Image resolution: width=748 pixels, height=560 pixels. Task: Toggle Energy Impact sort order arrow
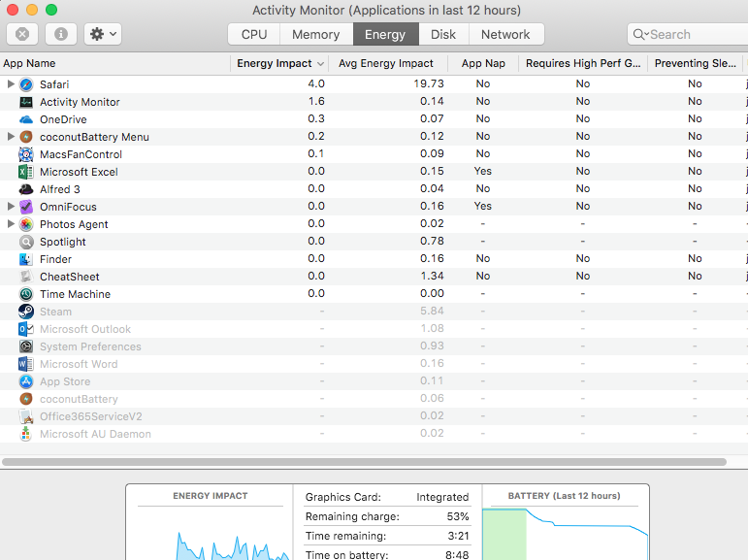pos(320,64)
